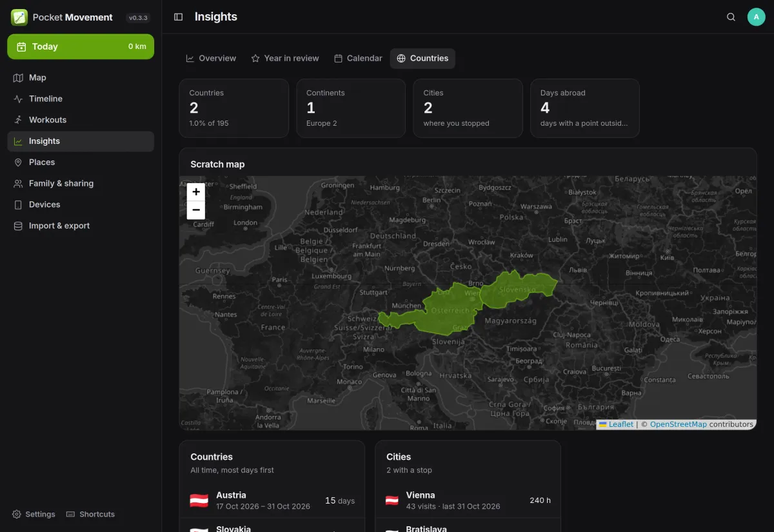Image resolution: width=774 pixels, height=532 pixels.
Task: Open Timeline from the sidebar
Action: pos(81,99)
